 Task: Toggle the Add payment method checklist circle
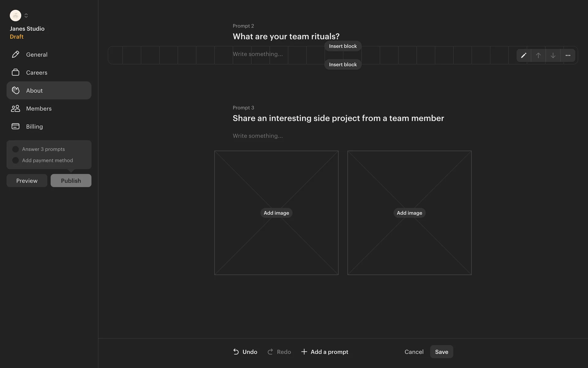(15, 160)
